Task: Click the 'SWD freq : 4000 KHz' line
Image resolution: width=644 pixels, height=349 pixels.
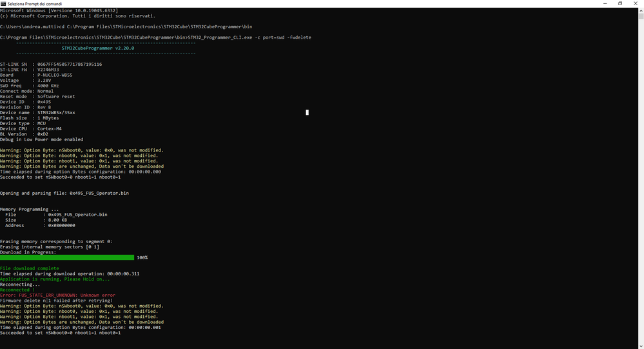Action: [x=30, y=86]
